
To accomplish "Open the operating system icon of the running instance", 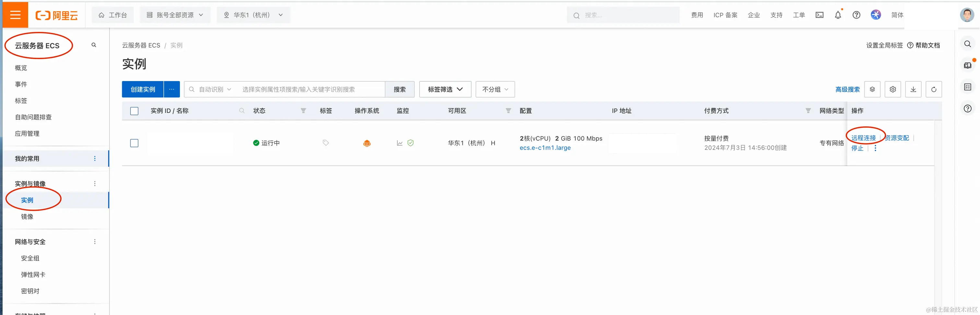I will 367,143.
